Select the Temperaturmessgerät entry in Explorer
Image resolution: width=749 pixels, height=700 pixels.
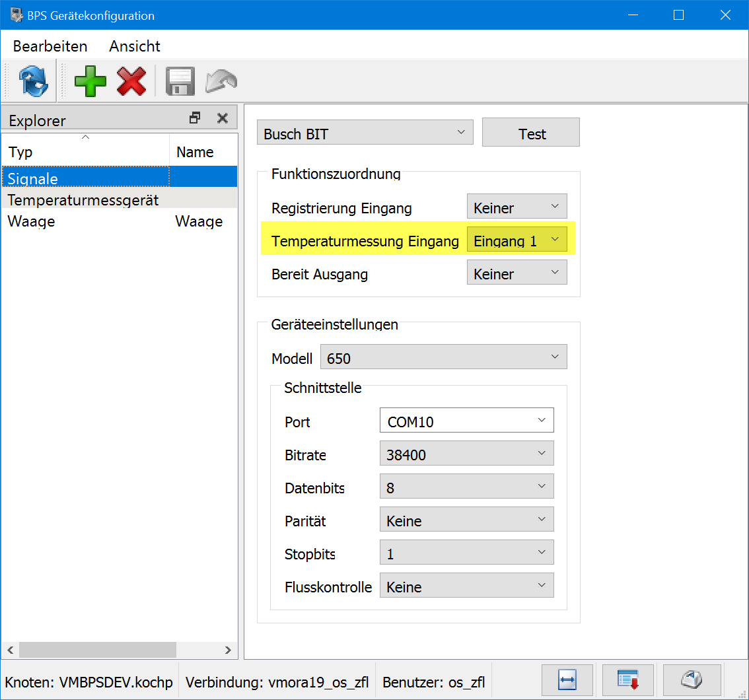[83, 199]
